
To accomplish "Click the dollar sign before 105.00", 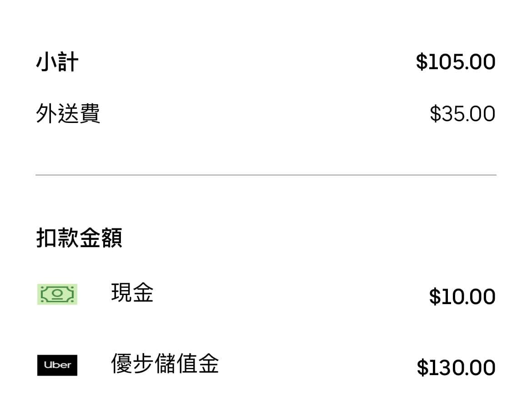I will pos(422,62).
